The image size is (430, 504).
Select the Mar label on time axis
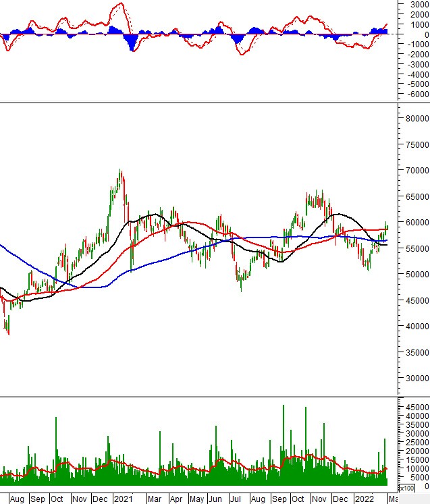tap(155, 499)
